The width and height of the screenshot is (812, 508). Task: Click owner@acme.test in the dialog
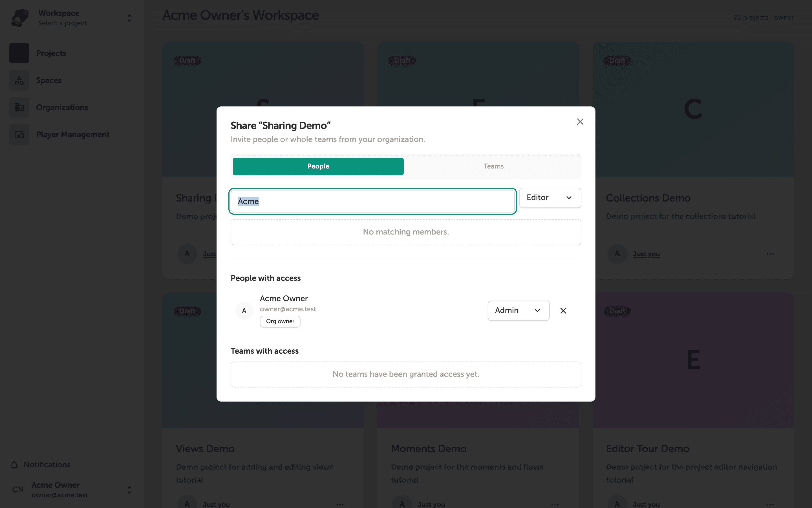pos(288,309)
